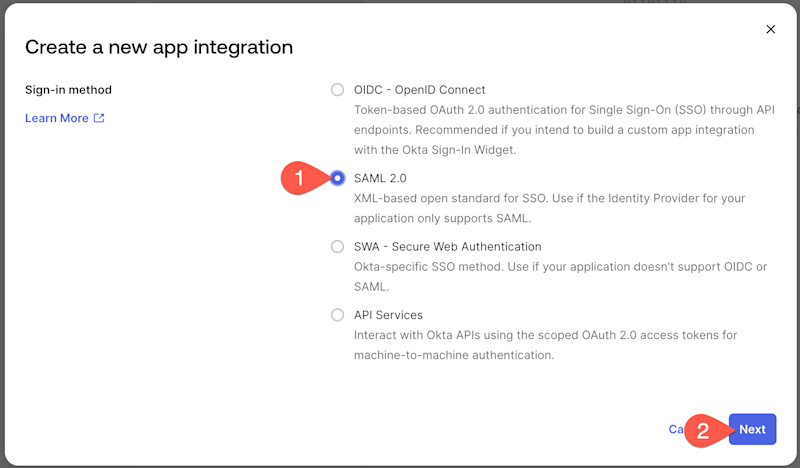Click the "API Services" option label

388,315
